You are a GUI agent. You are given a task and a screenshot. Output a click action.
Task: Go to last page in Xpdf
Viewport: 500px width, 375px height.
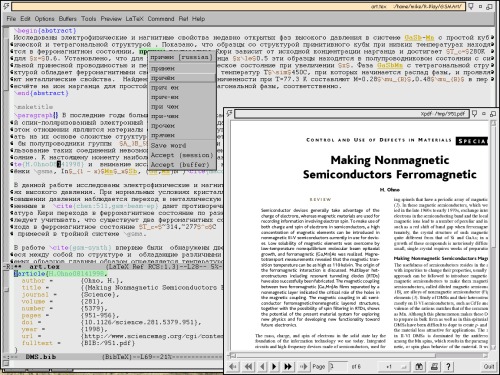(303, 366)
